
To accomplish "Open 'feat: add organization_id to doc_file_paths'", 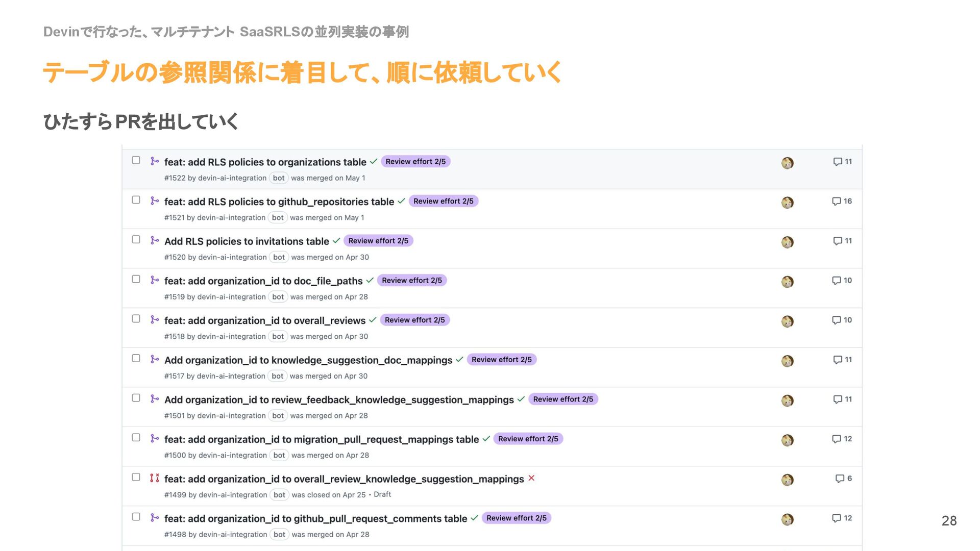I will 263,281.
